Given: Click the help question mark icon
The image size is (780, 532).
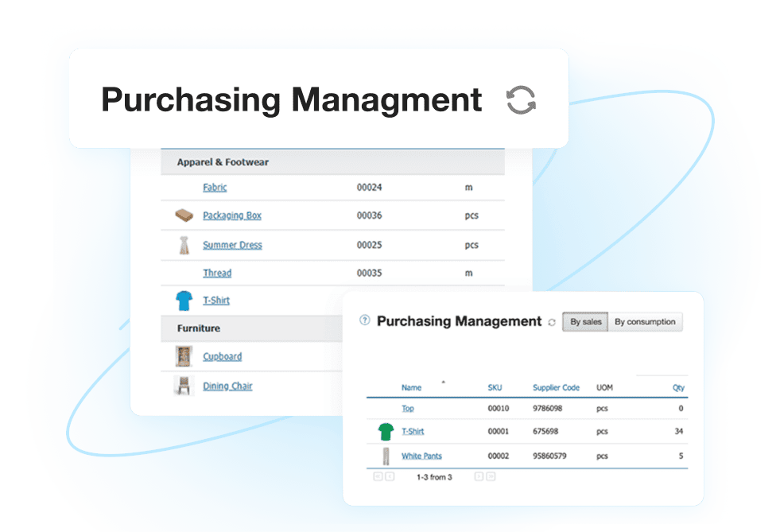Looking at the screenshot, I should [365, 321].
